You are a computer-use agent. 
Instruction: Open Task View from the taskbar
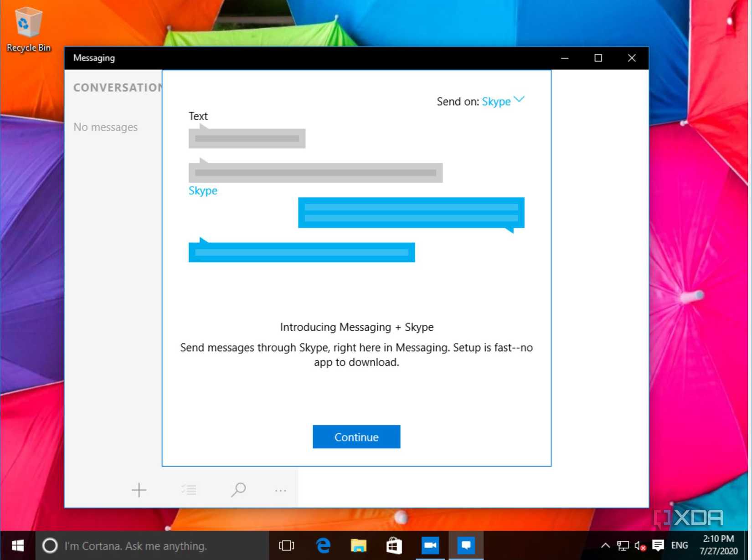pos(287,546)
